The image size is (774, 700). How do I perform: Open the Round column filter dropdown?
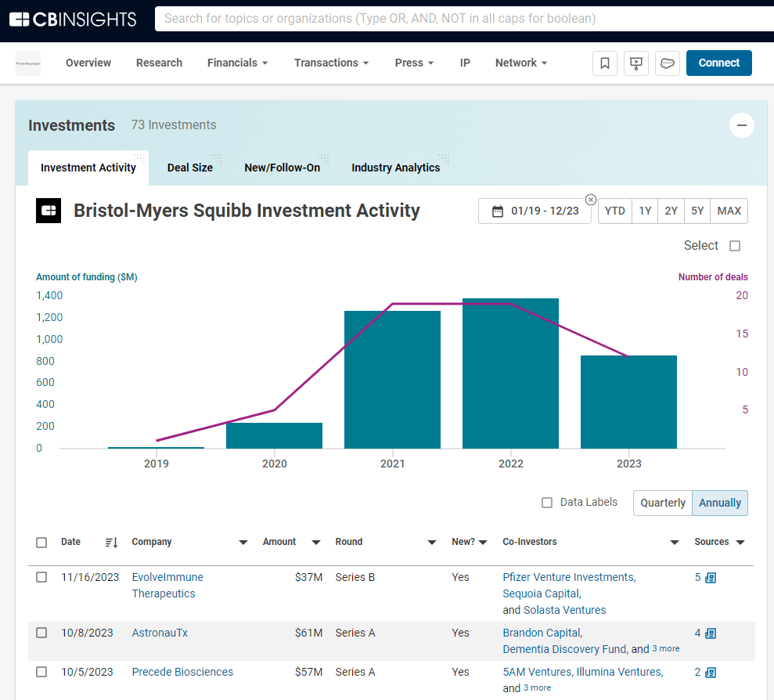431,543
